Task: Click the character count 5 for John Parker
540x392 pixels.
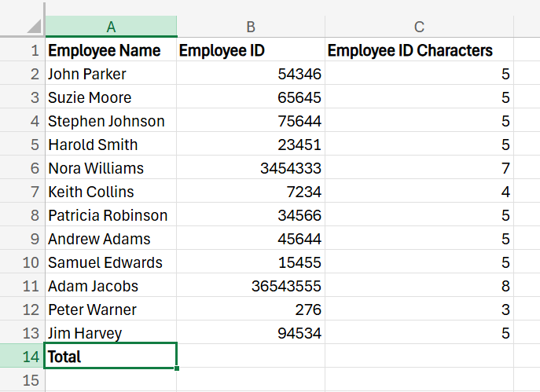Action: [x=419, y=74]
